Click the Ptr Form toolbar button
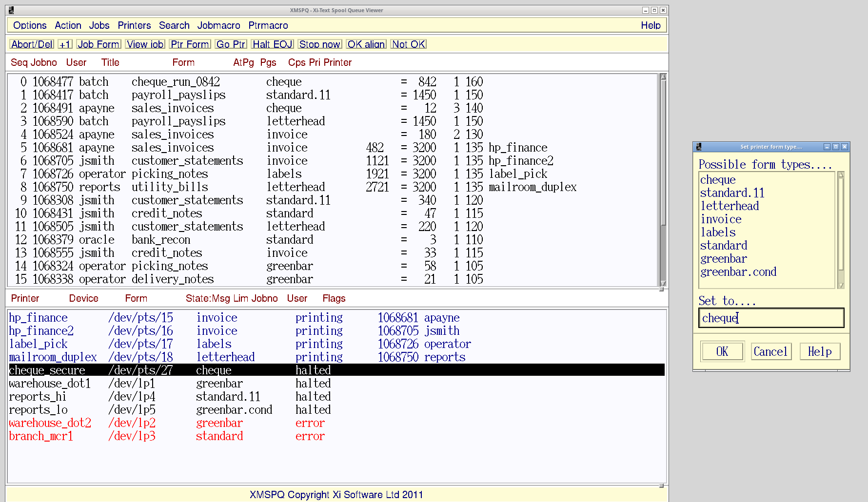 (x=190, y=44)
